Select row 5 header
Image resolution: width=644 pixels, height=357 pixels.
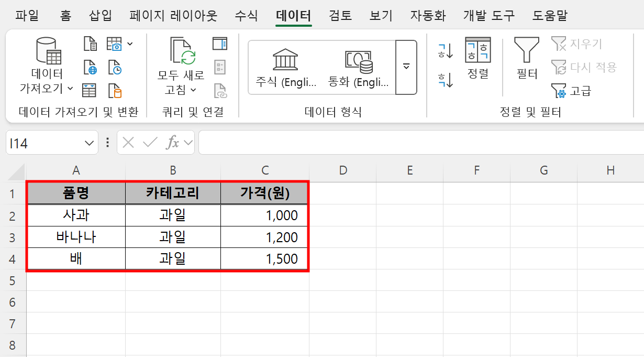(x=13, y=280)
